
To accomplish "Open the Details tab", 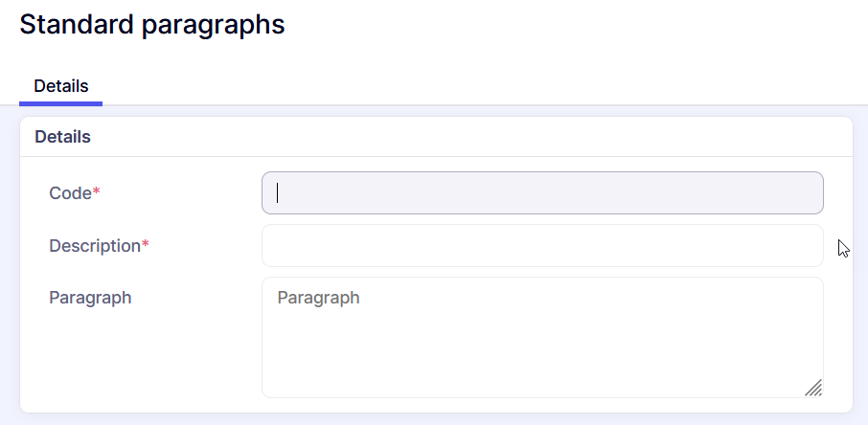I will 61,86.
